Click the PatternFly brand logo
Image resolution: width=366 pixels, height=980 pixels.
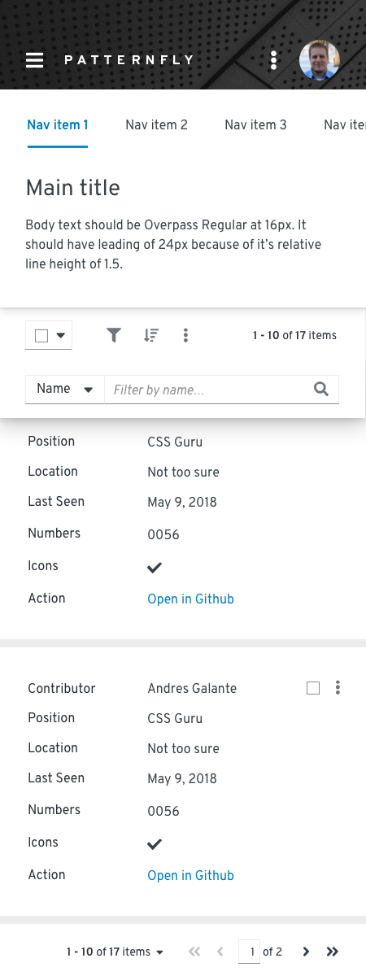tap(129, 60)
